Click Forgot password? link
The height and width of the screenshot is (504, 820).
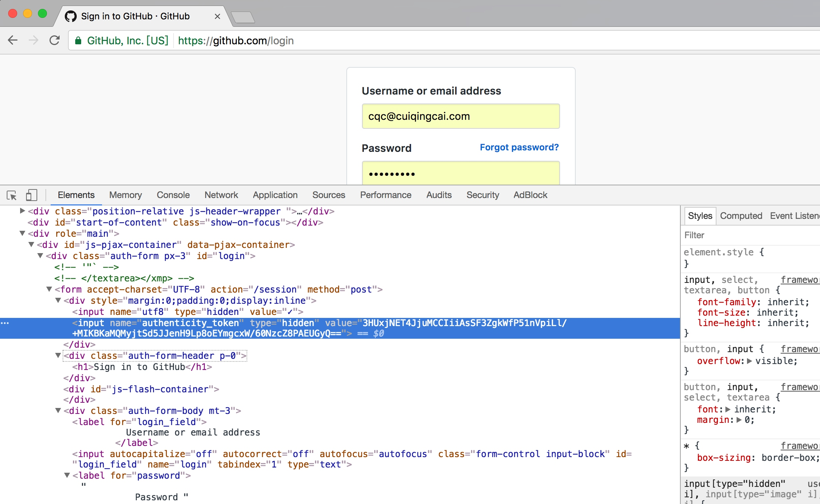pos(518,147)
